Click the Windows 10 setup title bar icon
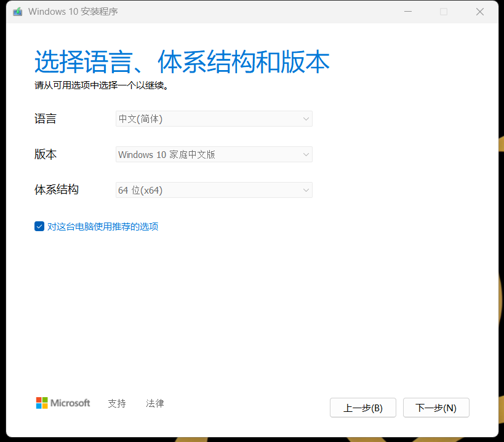This screenshot has width=504, height=442. coord(18,12)
